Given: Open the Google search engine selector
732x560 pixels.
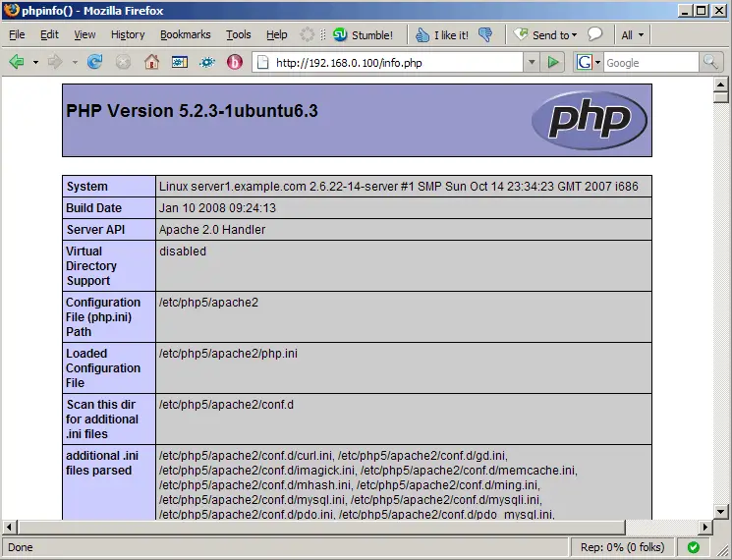Looking at the screenshot, I should [x=588, y=62].
